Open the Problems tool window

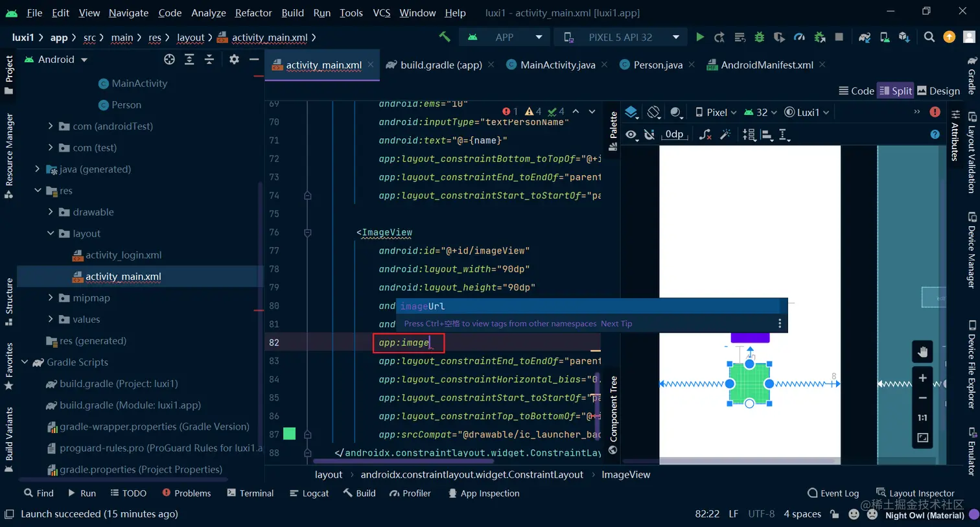[187, 493]
